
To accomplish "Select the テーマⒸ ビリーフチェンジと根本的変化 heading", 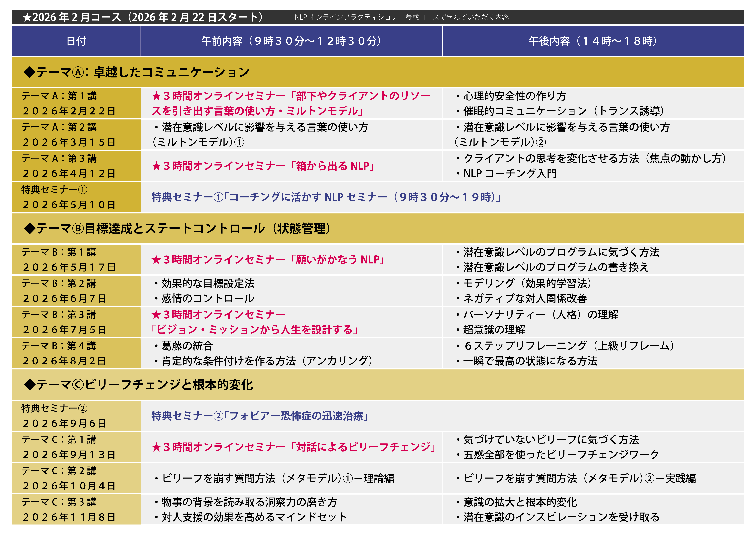I will coord(138,385).
